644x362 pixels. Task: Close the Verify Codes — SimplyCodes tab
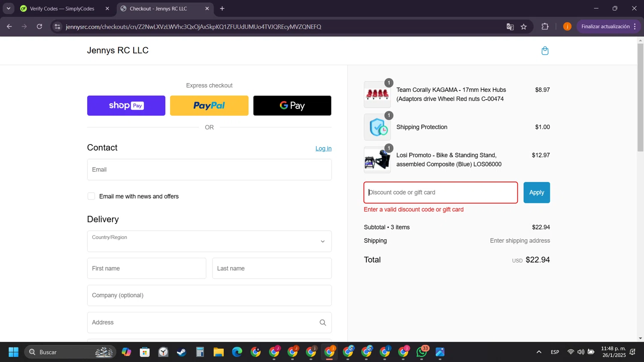107,9
